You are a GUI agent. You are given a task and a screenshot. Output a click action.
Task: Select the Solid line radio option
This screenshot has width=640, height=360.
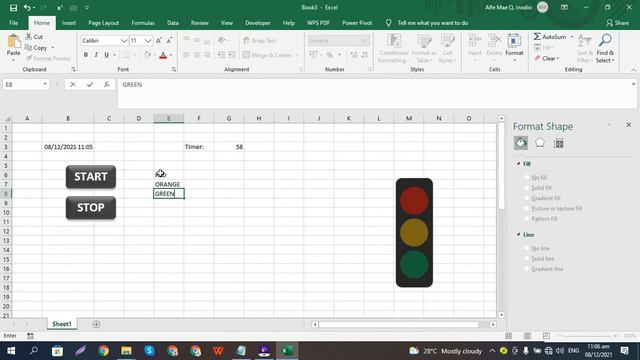coord(527,259)
